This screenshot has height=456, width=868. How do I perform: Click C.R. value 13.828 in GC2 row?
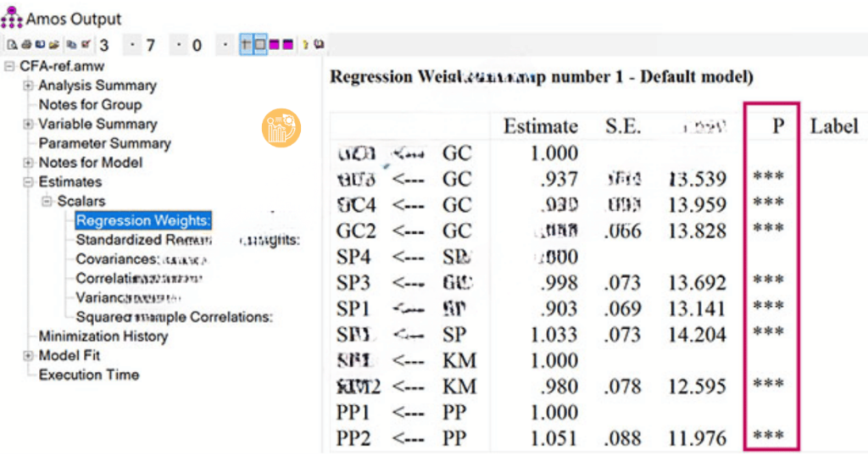point(697,231)
